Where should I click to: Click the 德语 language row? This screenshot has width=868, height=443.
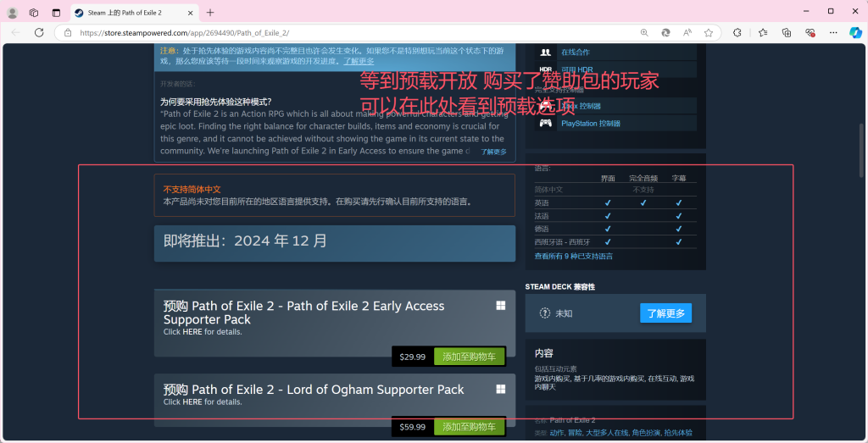[615, 229]
